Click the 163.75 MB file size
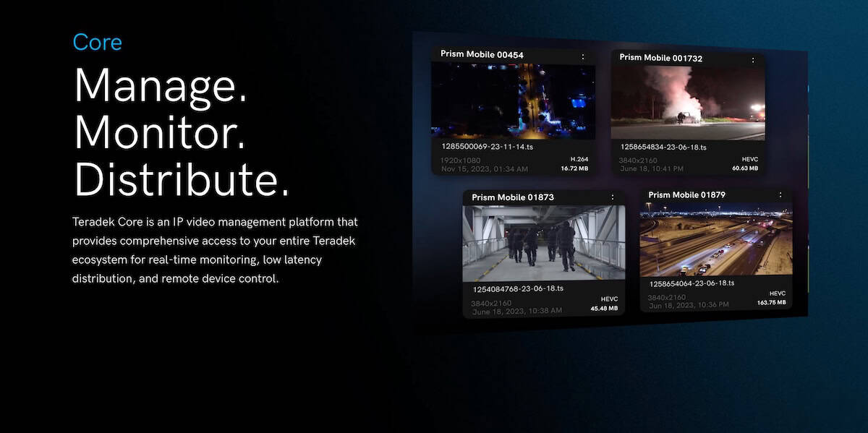 (x=771, y=303)
